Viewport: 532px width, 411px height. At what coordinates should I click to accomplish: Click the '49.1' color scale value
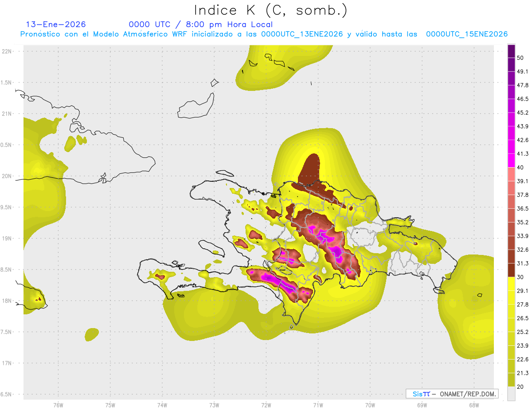523,71
